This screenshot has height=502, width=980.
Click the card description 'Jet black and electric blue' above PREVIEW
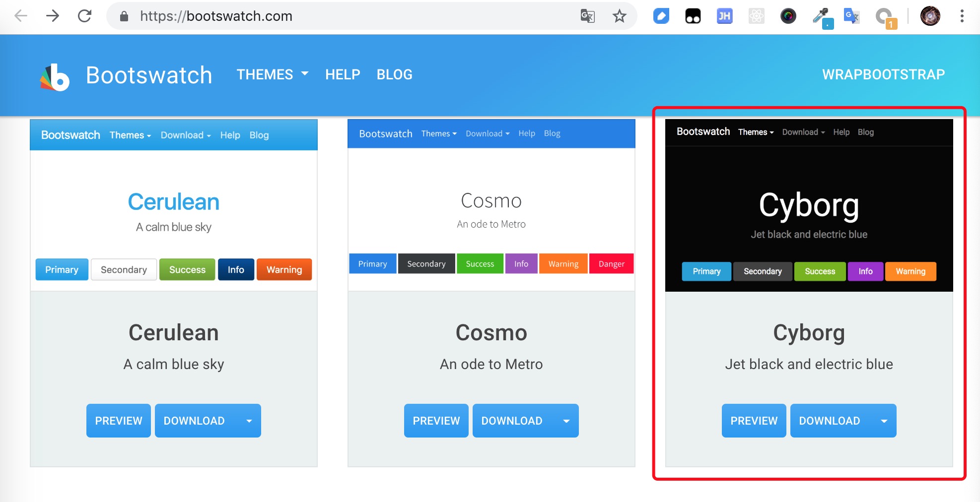(809, 364)
